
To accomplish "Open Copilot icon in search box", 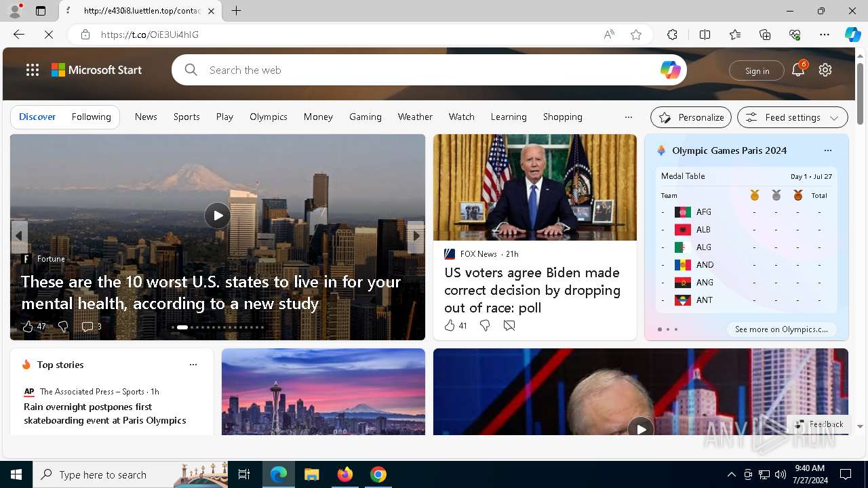I will pyautogui.click(x=670, y=70).
